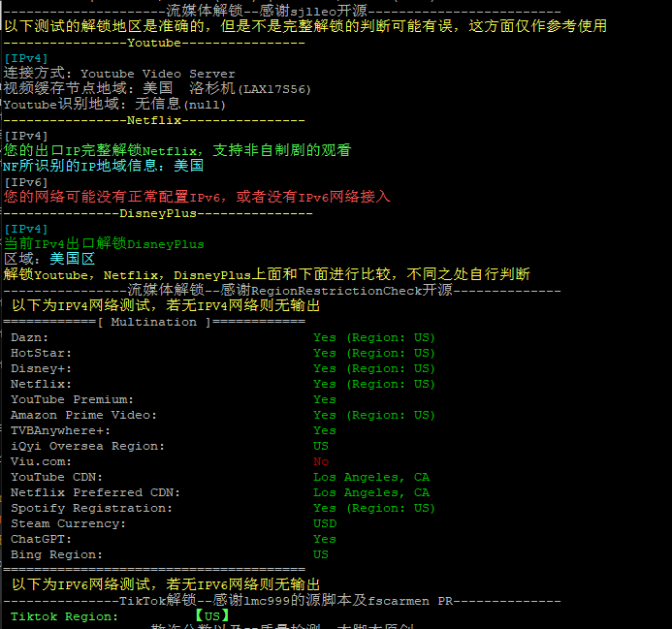Screen dimensions: 672x629
Task: Click the Netflix section header
Action: pos(154,120)
